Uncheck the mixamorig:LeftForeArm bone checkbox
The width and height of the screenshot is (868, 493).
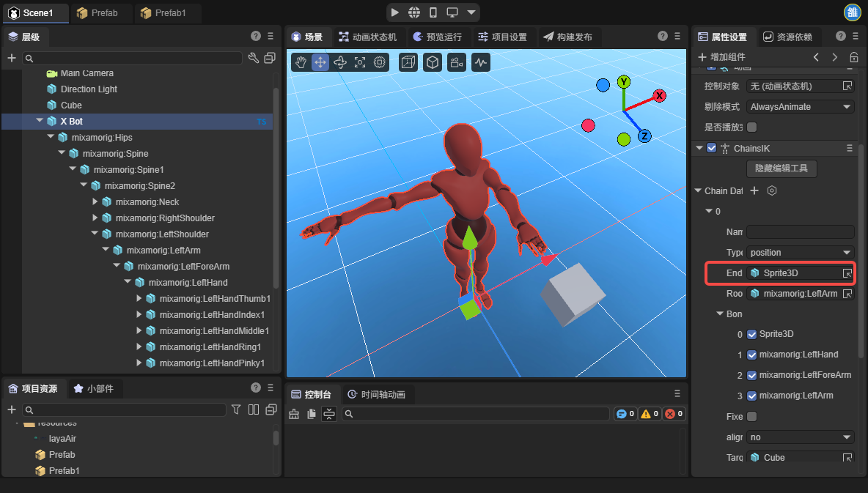751,375
